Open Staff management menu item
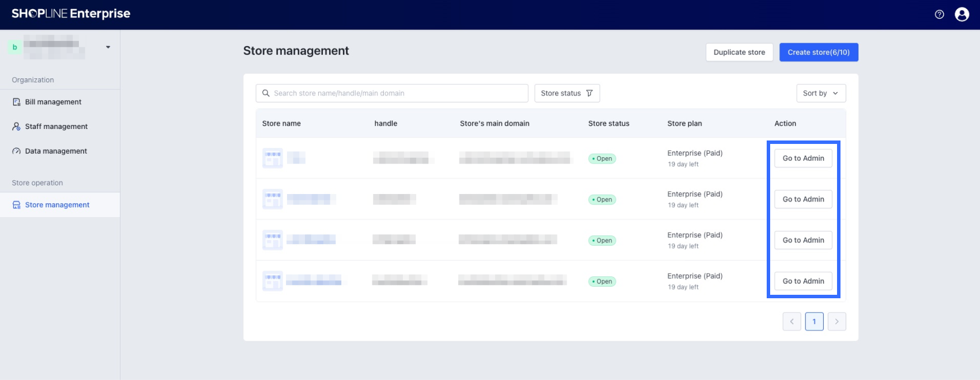 point(60,127)
